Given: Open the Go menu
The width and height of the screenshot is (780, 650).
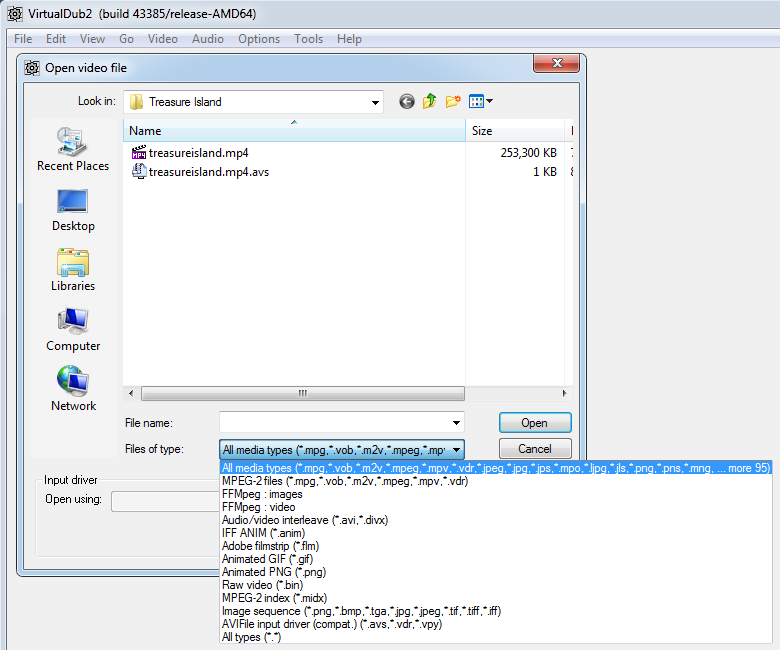Looking at the screenshot, I should [x=126, y=39].
